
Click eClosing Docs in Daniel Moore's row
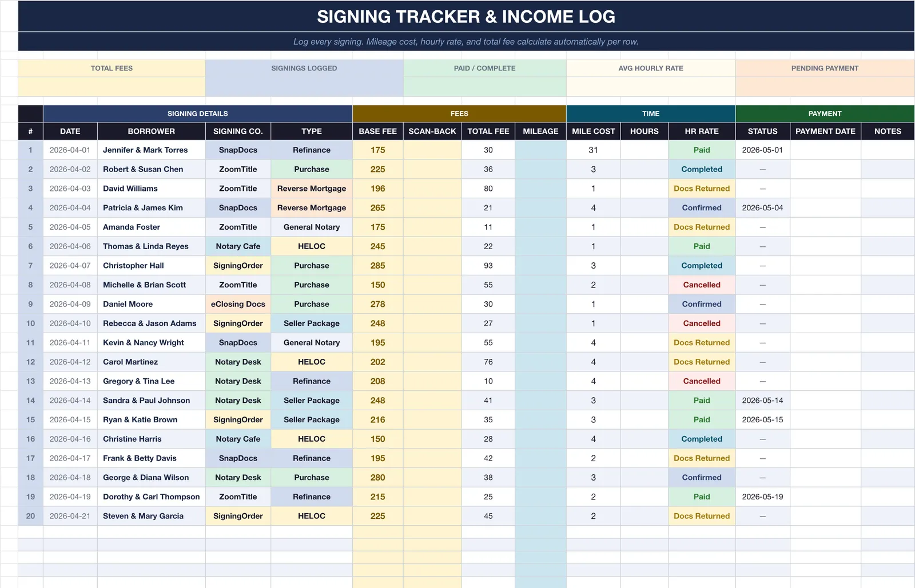(238, 304)
